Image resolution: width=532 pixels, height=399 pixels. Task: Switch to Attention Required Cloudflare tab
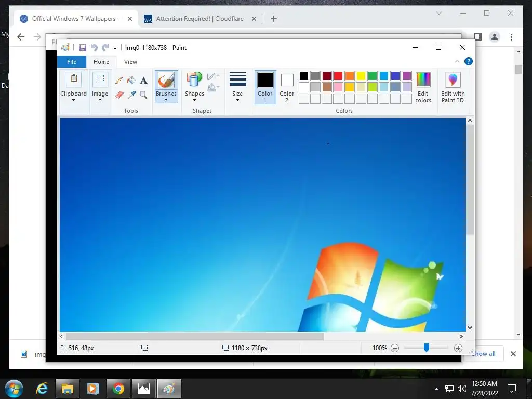click(200, 19)
